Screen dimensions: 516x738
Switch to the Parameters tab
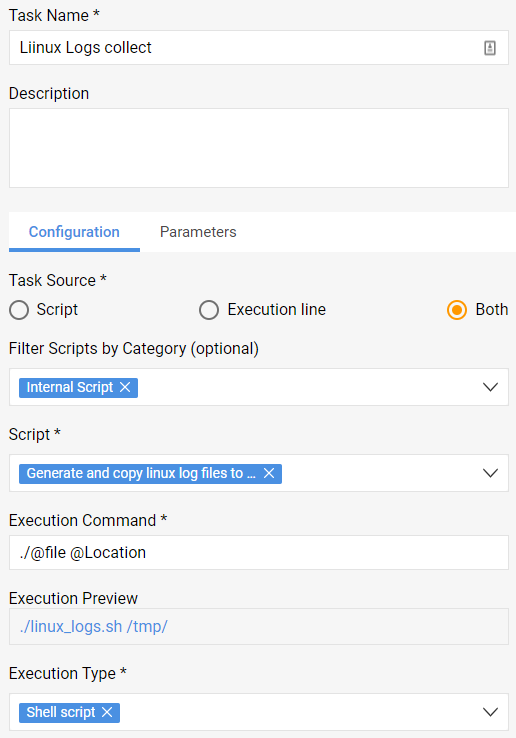pyautogui.click(x=198, y=232)
